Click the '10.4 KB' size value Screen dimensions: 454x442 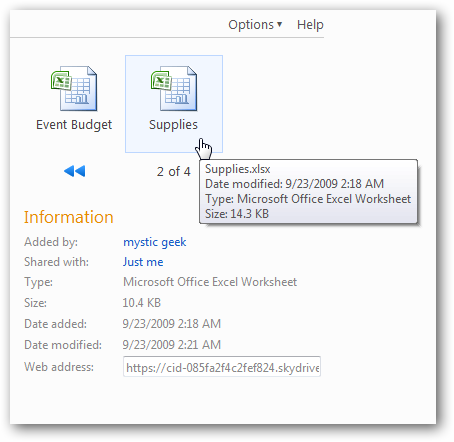click(x=142, y=303)
